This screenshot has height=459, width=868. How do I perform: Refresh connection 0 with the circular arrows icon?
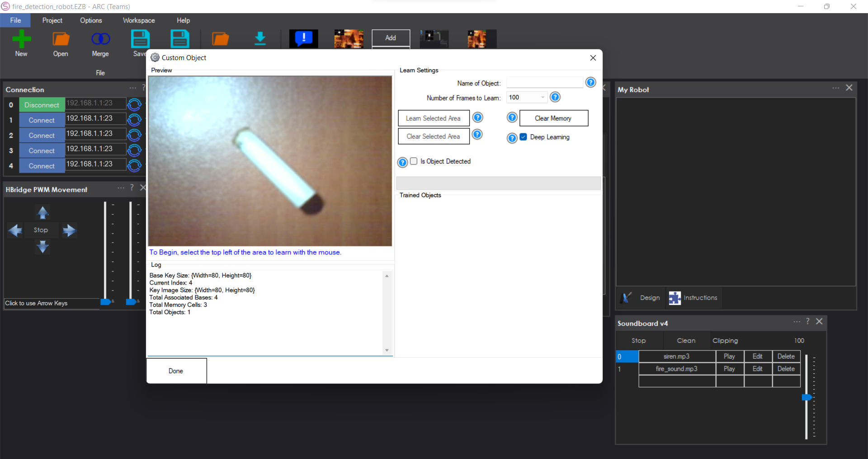tap(134, 104)
